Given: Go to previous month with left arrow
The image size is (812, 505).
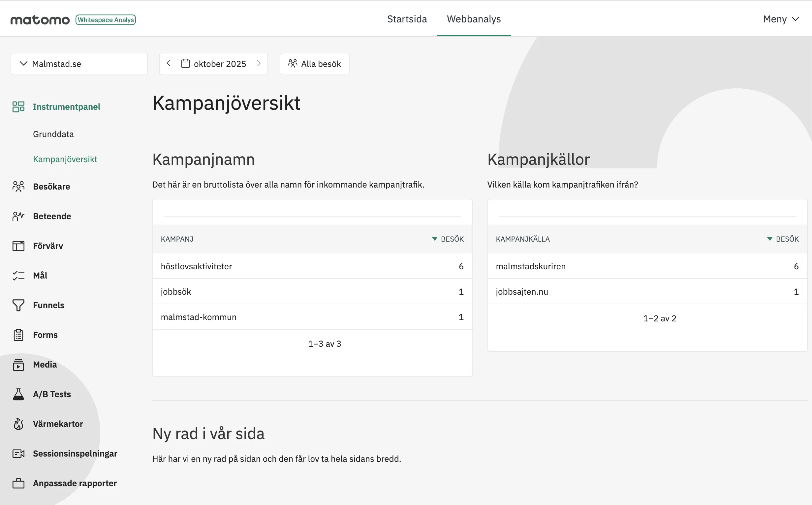Looking at the screenshot, I should click(x=169, y=64).
